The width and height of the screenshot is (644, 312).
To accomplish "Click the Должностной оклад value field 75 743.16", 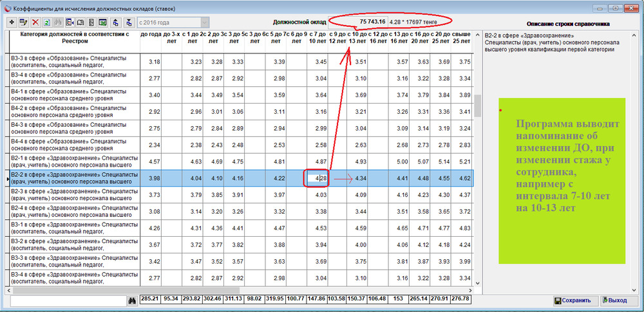I will click(x=358, y=21).
